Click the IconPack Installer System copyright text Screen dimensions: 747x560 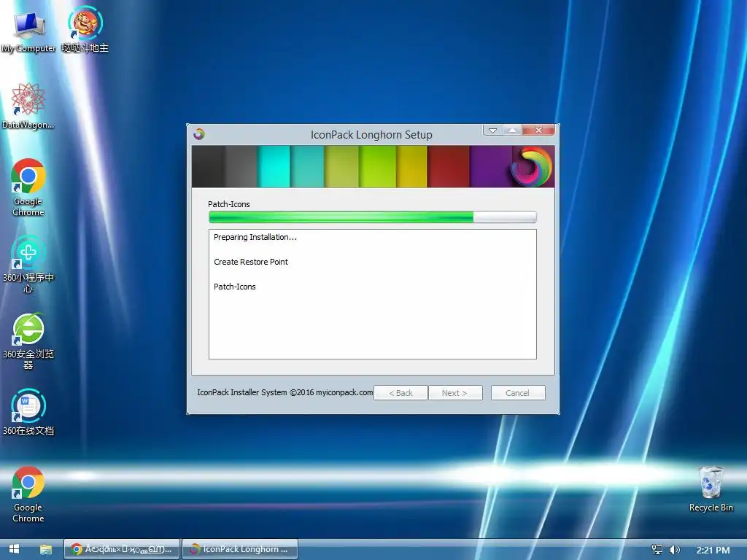(285, 392)
